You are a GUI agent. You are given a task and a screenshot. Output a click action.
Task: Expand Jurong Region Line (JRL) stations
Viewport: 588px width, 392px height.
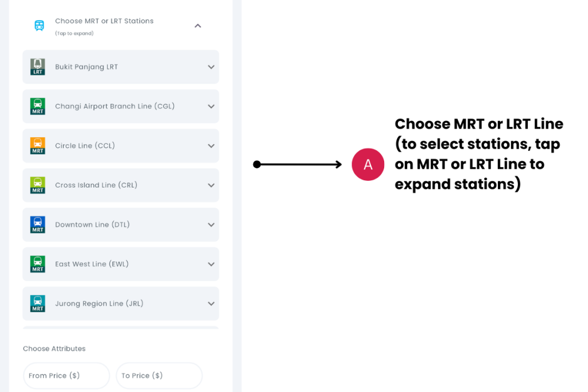210,303
